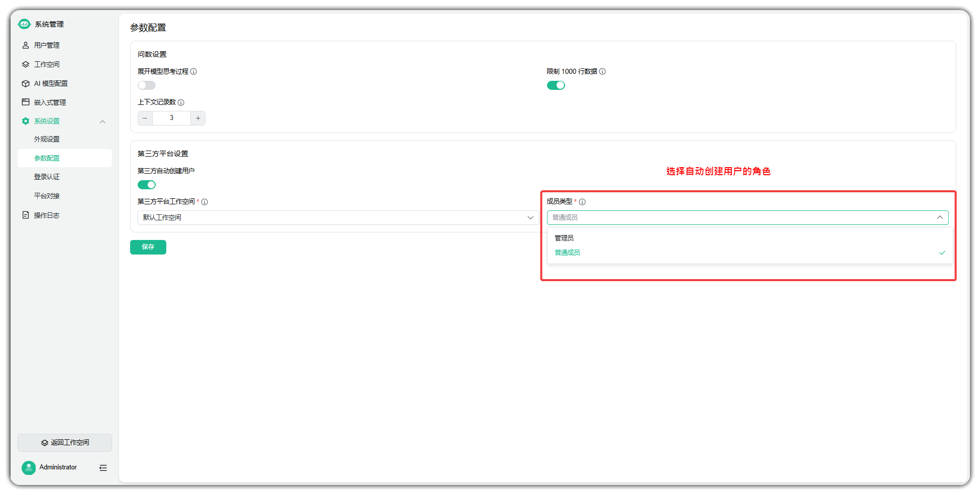980x495 pixels.
Task: Enable the 展开模型思考过程 switch
Action: coord(147,85)
